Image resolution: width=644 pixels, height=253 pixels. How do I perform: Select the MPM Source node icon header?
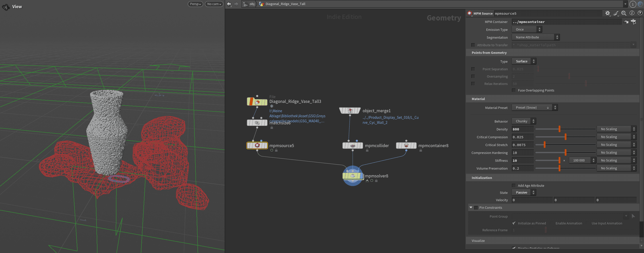point(470,13)
